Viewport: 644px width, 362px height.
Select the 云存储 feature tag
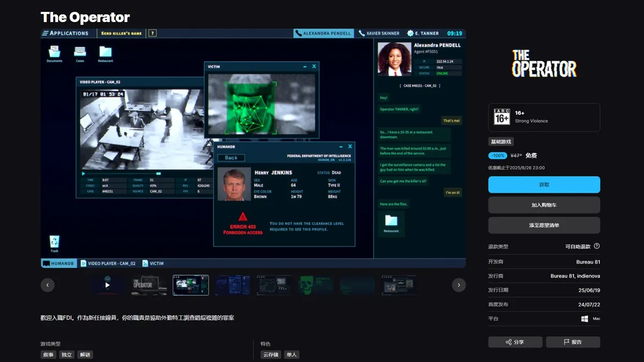(x=270, y=355)
